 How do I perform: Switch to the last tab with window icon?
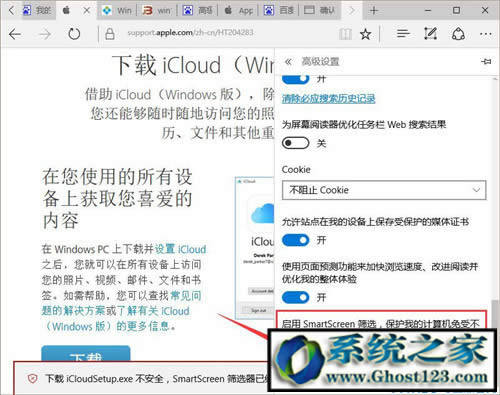(x=320, y=11)
